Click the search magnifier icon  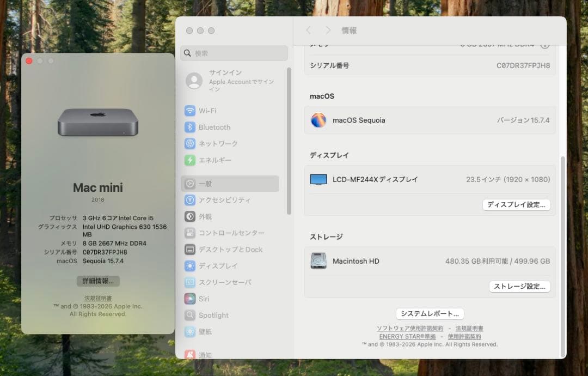pos(187,53)
